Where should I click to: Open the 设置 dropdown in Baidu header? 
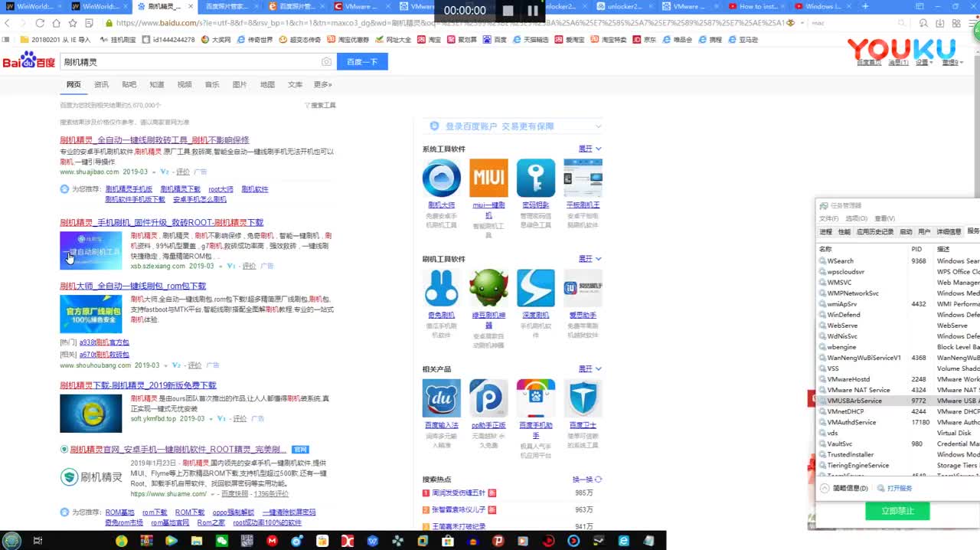tap(923, 62)
